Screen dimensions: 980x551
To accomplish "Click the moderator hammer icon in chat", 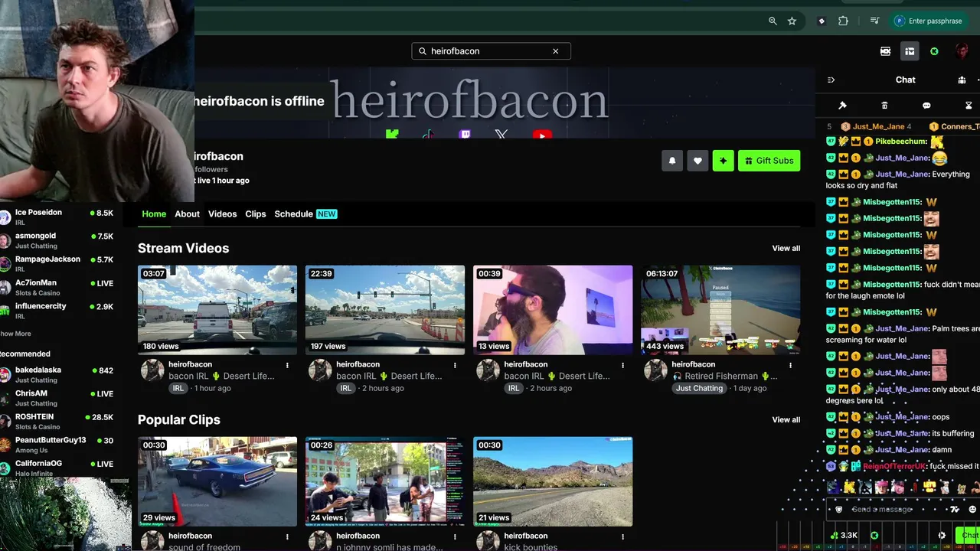I will 842,106.
